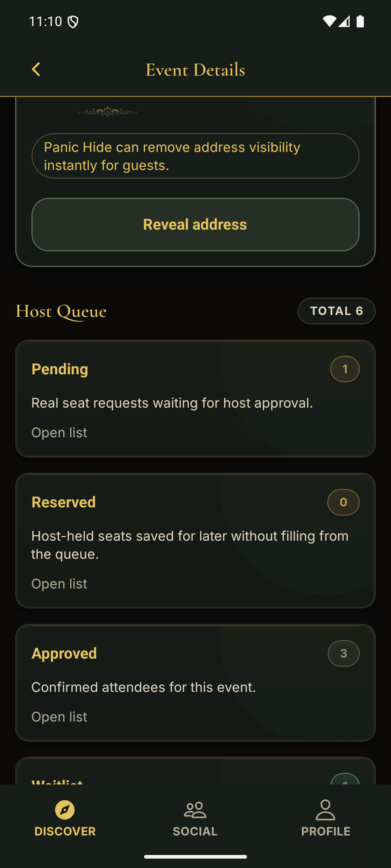Click the back arrow on Event Details
391x868 pixels.
[36, 69]
